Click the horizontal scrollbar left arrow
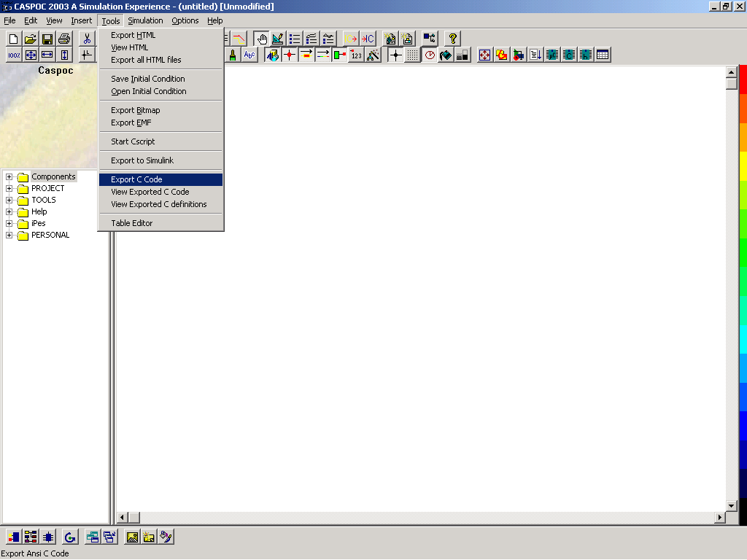 coord(123,518)
